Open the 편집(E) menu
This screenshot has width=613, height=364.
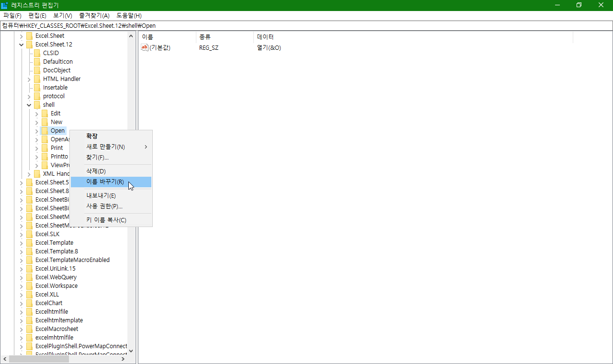tap(37, 16)
